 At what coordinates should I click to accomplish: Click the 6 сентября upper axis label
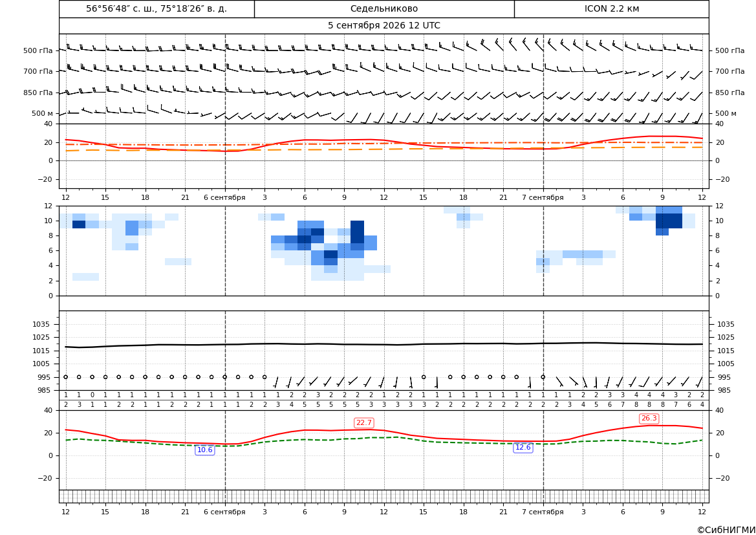pyautogui.click(x=224, y=197)
